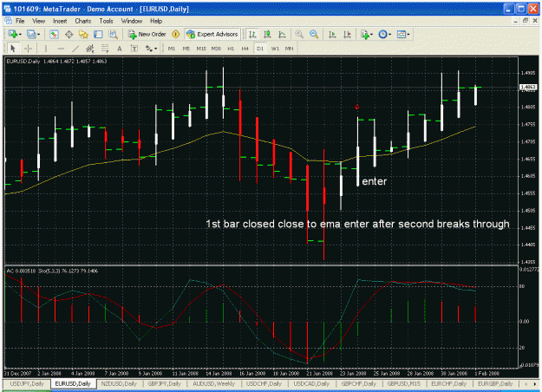Select timeframe H4 button

click(245, 49)
